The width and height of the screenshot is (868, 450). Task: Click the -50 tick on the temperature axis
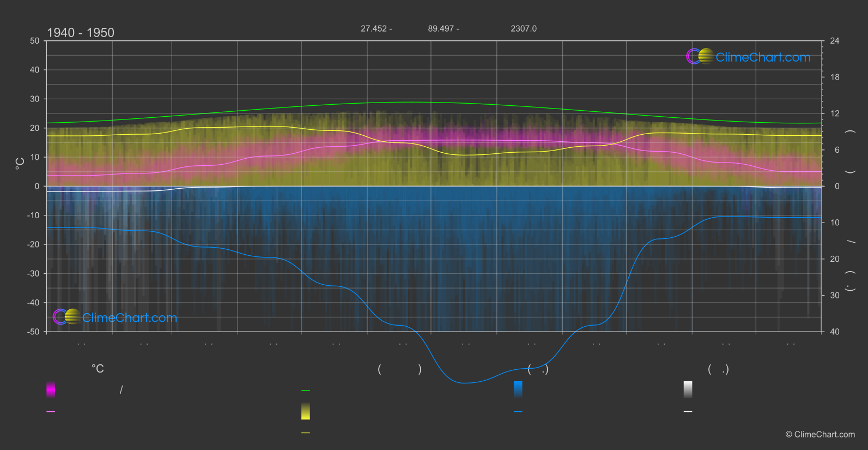[x=33, y=332]
